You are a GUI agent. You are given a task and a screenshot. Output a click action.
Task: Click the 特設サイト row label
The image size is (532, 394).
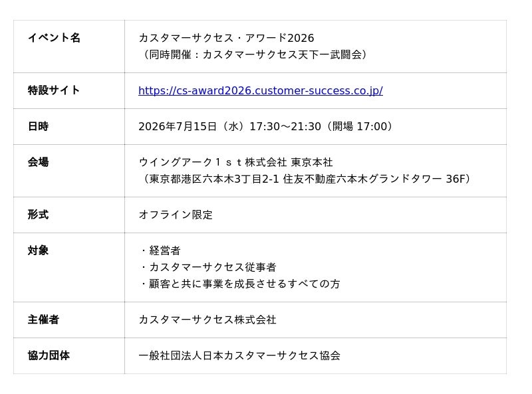click(54, 90)
